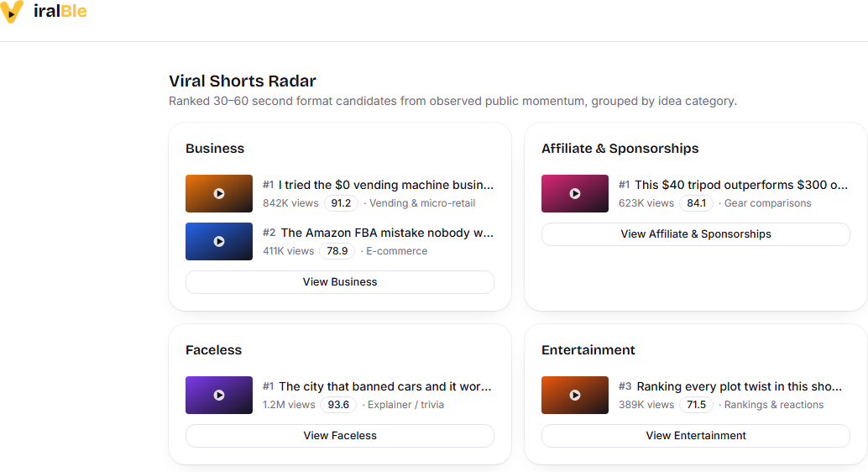Open the View Entertainment button
The height and width of the screenshot is (472, 868).
tap(696, 436)
